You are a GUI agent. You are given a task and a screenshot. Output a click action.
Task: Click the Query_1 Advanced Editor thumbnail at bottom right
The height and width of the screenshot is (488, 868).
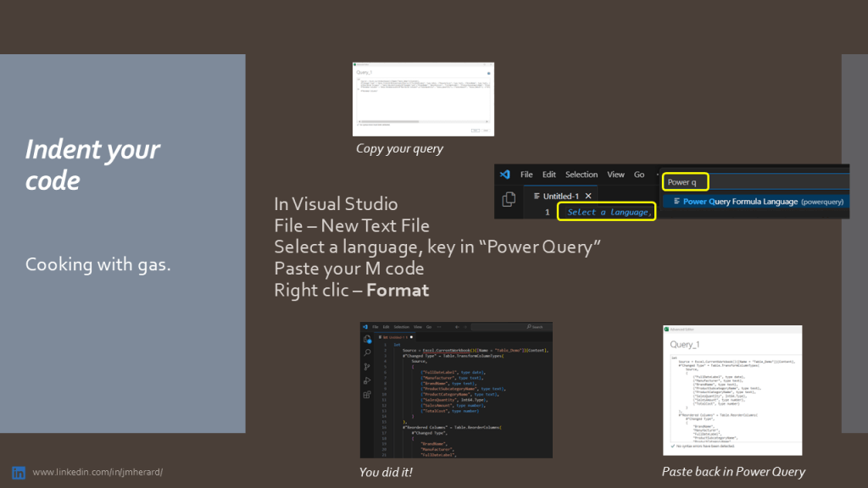click(732, 391)
